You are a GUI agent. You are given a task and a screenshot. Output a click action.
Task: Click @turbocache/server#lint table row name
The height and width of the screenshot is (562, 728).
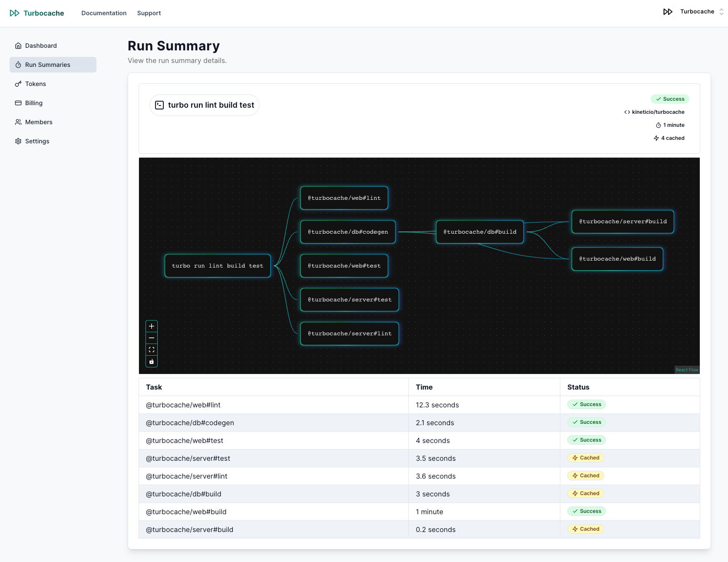(187, 476)
